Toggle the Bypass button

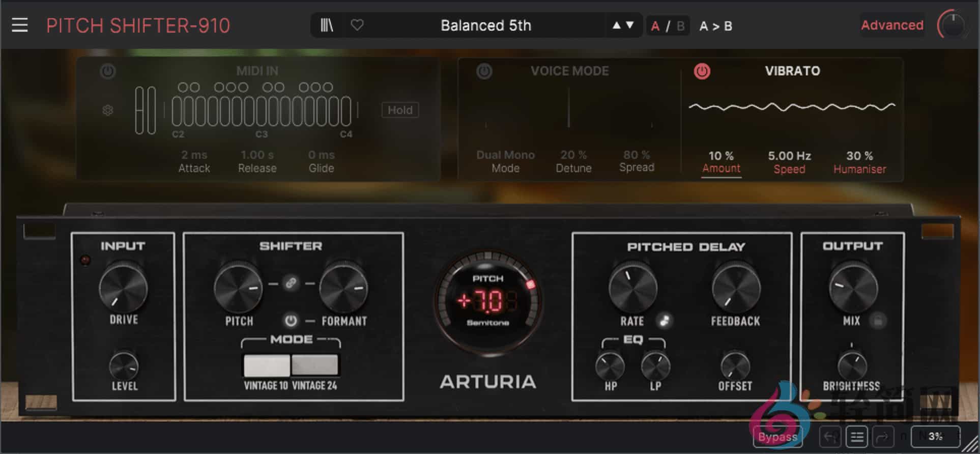(x=777, y=437)
